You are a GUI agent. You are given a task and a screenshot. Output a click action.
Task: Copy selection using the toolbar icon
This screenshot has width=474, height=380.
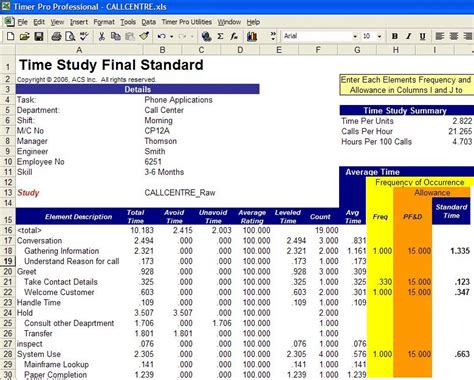click(x=116, y=36)
